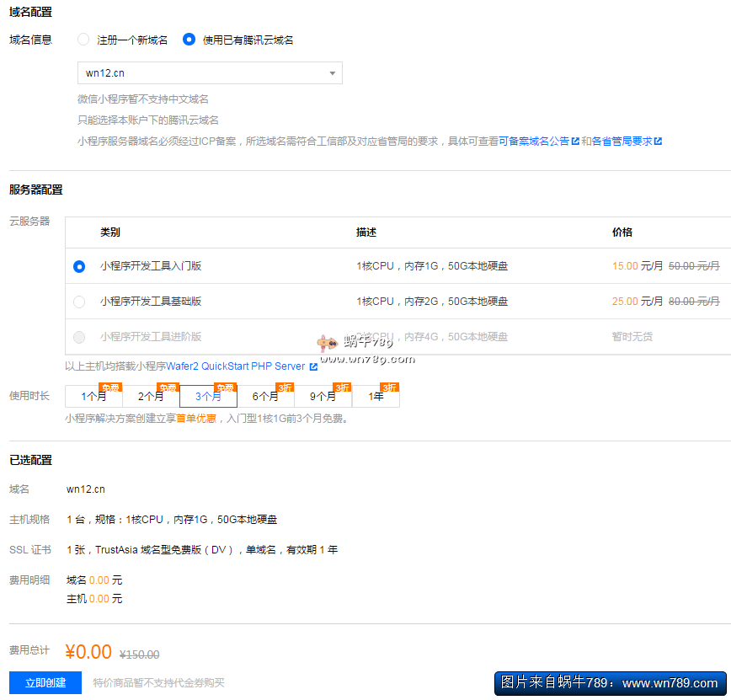Choose the 9个月 duration option

(x=323, y=396)
